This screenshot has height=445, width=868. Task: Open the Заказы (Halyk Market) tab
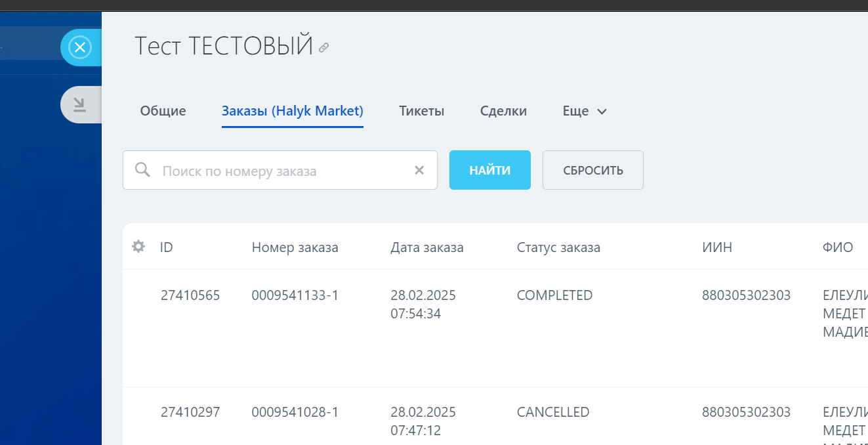tap(292, 111)
